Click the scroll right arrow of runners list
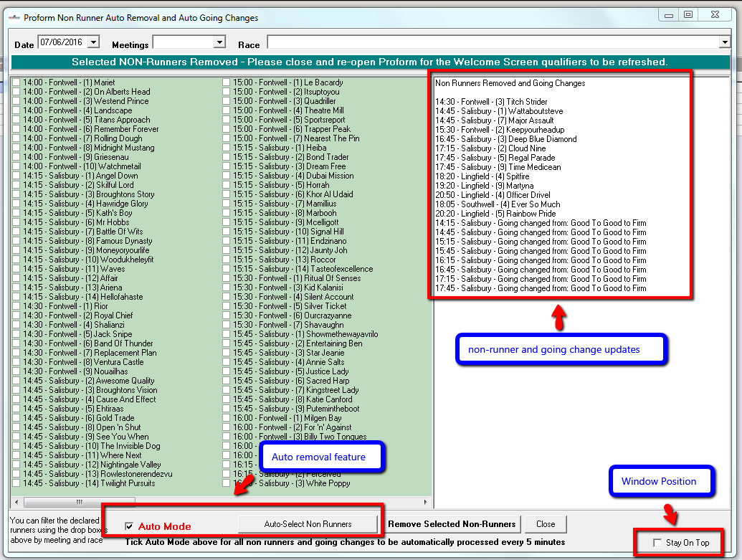 point(425,502)
